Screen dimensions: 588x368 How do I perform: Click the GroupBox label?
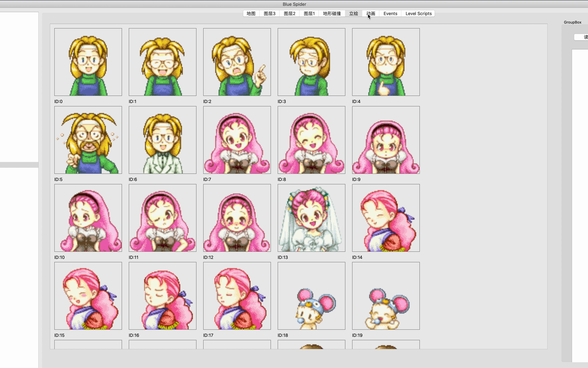[x=572, y=22]
